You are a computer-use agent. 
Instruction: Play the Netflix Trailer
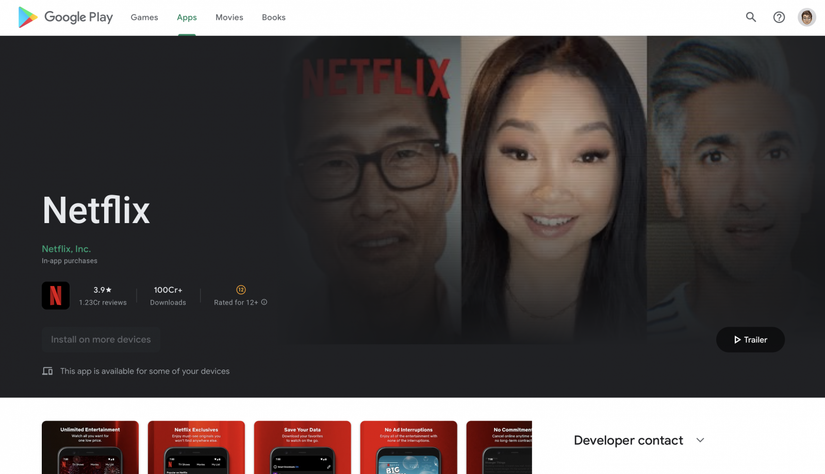coord(750,340)
